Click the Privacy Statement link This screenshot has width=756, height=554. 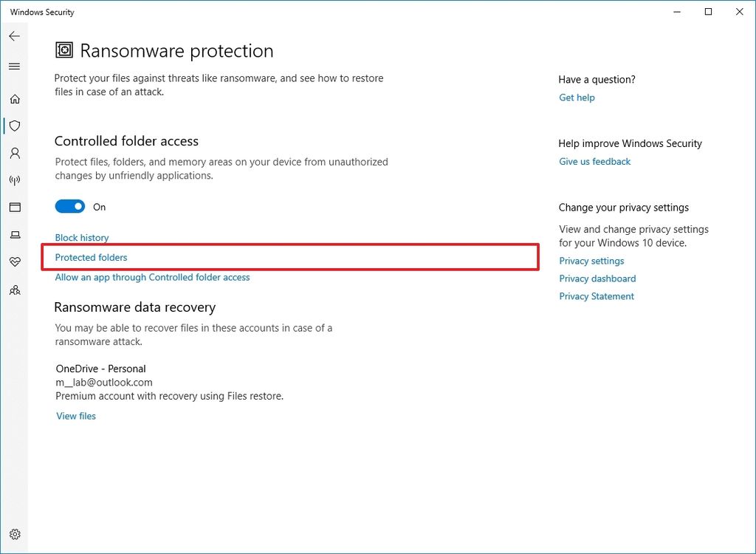(x=596, y=295)
